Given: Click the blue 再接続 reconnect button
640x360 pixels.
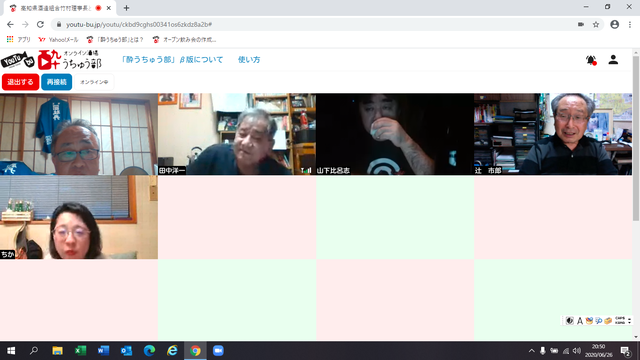Looking at the screenshot, I should [56, 82].
